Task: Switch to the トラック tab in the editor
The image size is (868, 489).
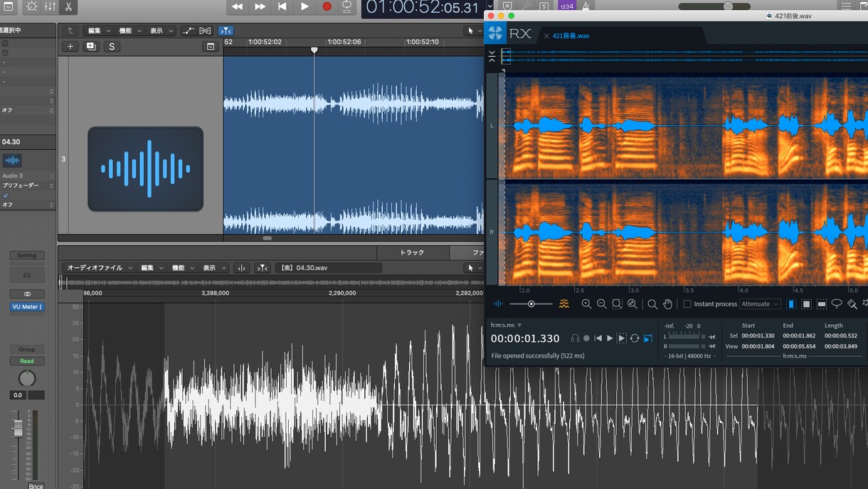Action: 412,252
